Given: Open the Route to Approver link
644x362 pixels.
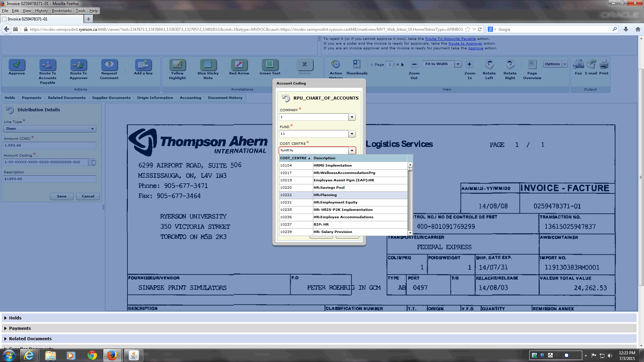Looking at the screenshot, I should (465, 43).
